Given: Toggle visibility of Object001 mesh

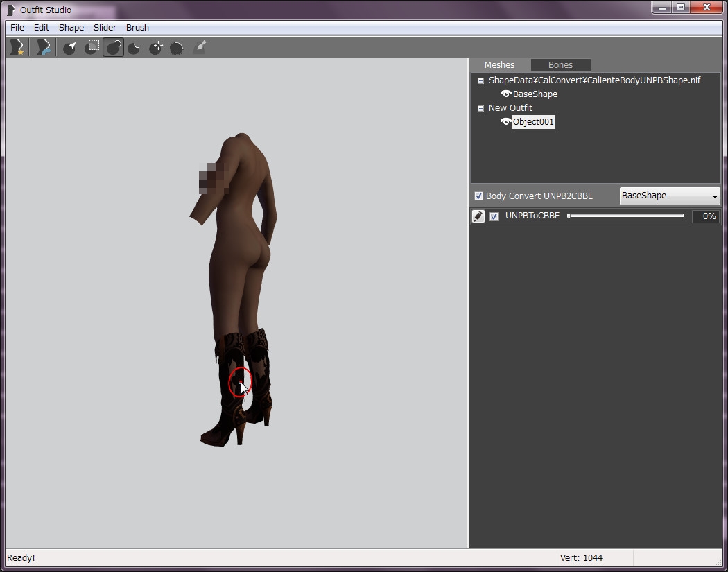Looking at the screenshot, I should 505,122.
